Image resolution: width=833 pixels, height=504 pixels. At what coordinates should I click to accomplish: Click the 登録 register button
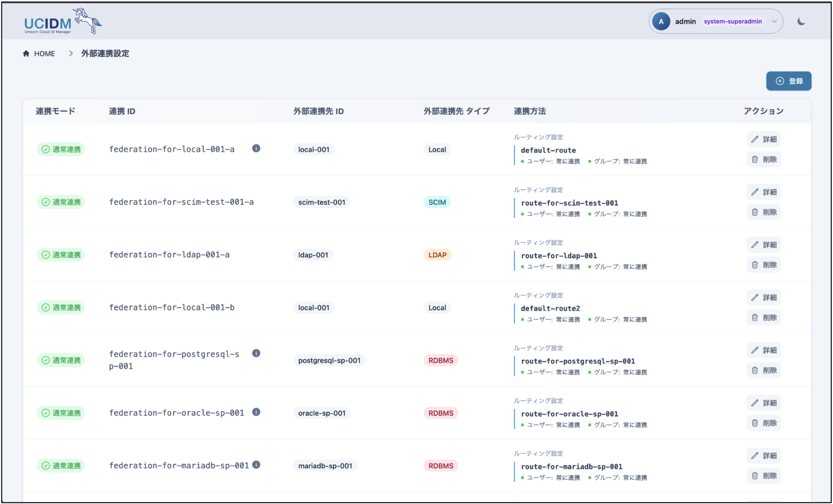[x=789, y=81]
